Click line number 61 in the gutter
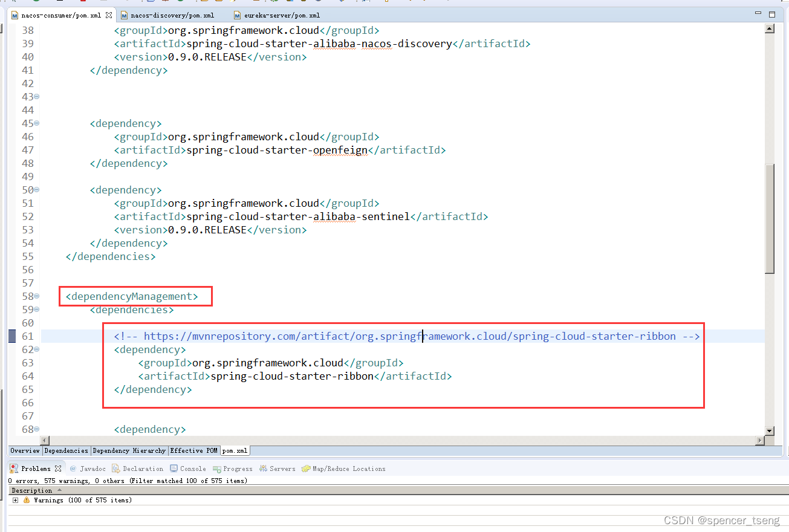This screenshot has height=532, width=789. pos(28,336)
